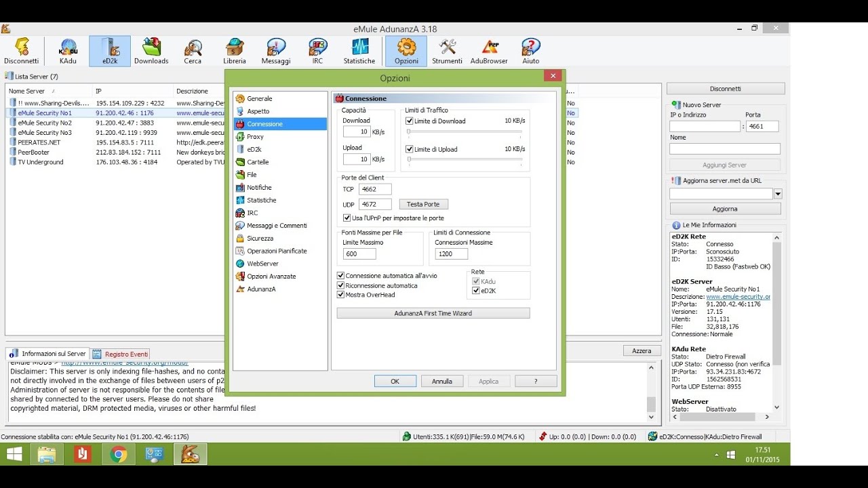
Task: Select eD2k options category
Action: (x=254, y=149)
